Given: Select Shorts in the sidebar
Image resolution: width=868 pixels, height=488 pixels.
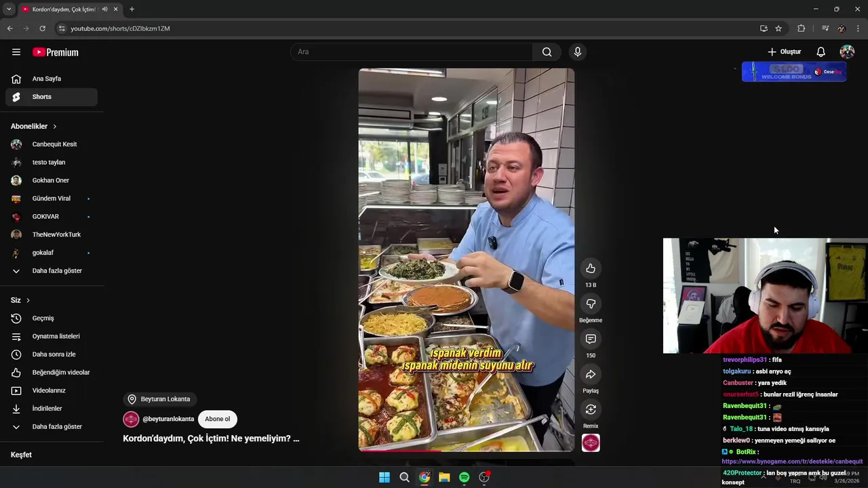Looking at the screenshot, I should [52, 97].
